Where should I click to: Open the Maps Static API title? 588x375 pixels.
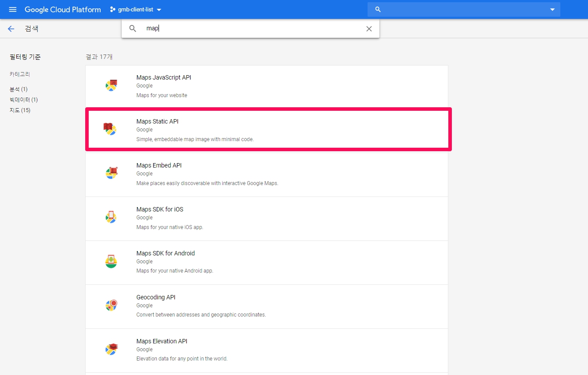(157, 121)
